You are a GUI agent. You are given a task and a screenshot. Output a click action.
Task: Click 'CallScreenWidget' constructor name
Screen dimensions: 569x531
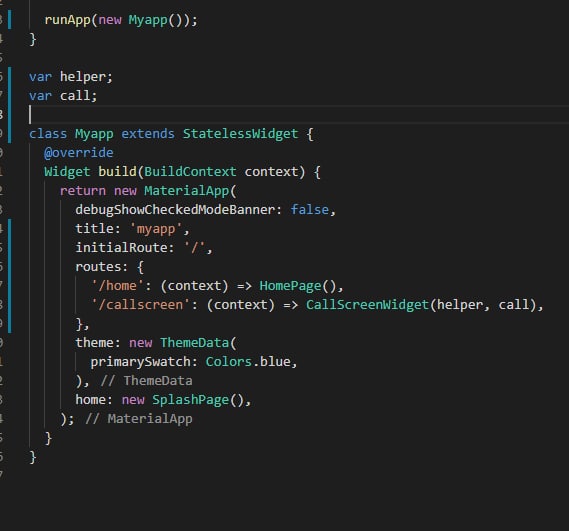point(367,305)
